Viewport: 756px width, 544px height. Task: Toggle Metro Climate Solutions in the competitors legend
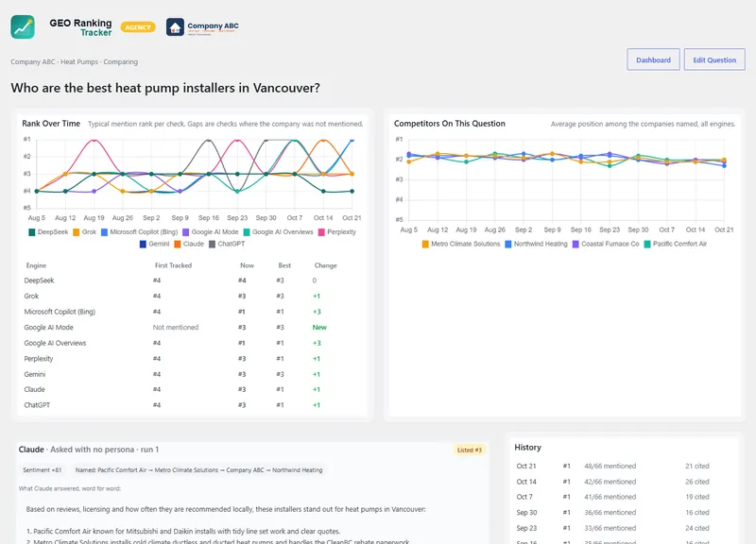(461, 244)
